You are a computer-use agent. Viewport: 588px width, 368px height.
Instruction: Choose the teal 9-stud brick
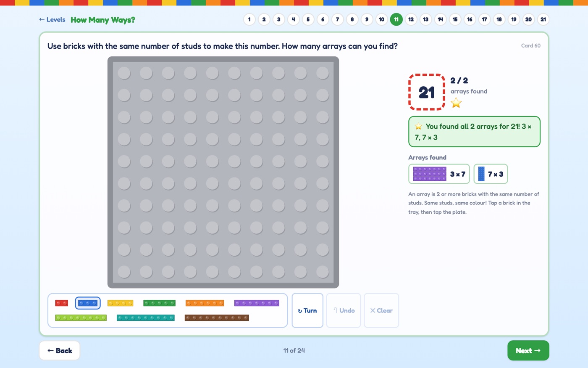(146, 318)
